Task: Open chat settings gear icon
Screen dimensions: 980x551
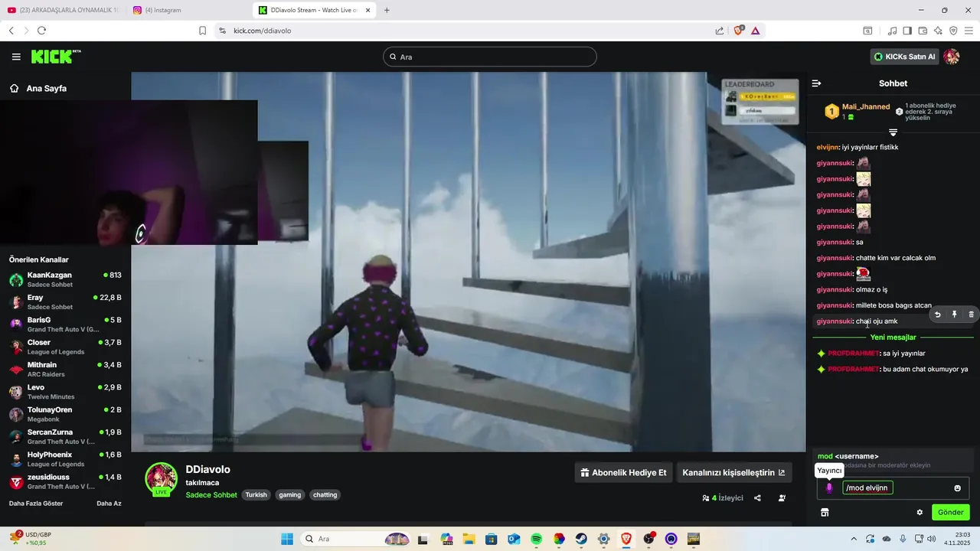Action: pyautogui.click(x=920, y=513)
